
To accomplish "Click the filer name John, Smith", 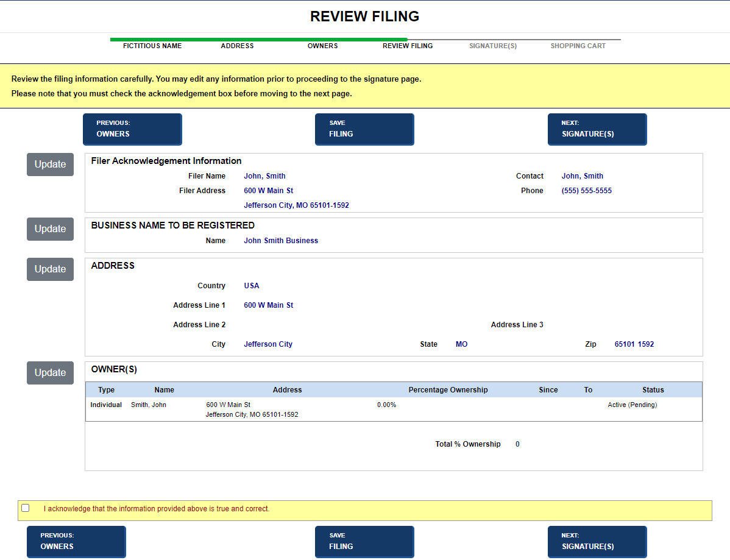I will tap(264, 175).
